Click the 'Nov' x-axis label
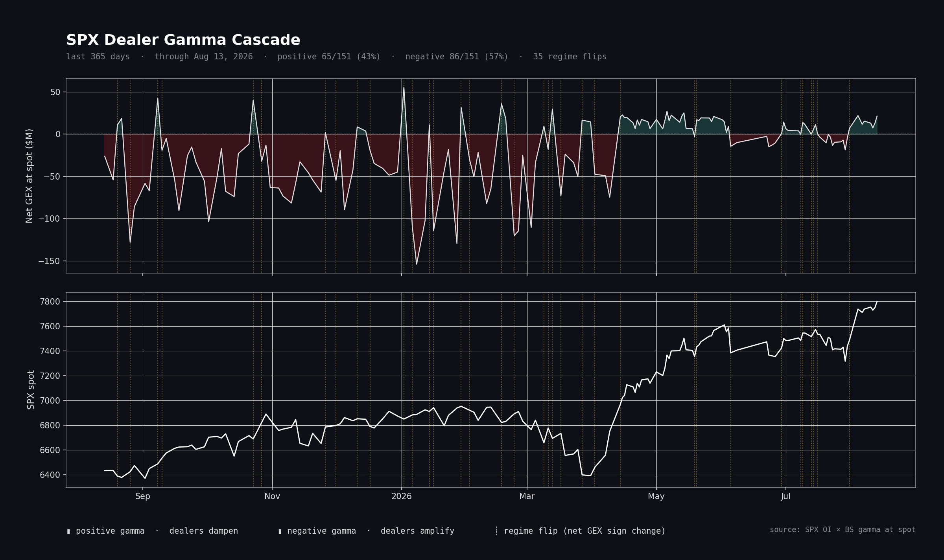Viewport: 944px width, 560px height. 272,496
